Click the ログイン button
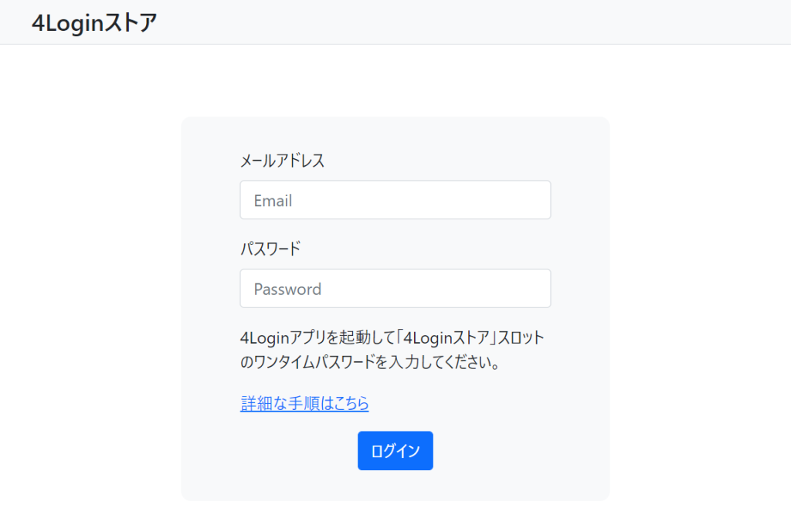This screenshot has width=791, height=532. [395, 450]
